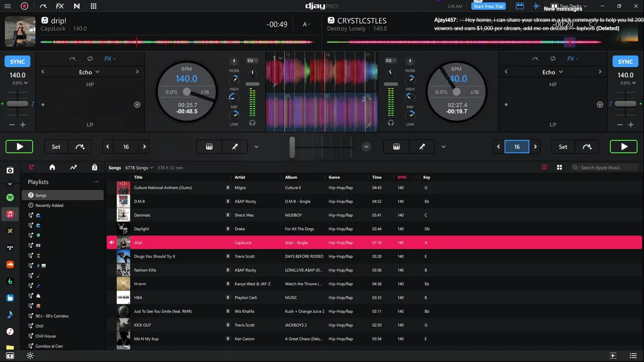Viewport: 644px width, 362px height.
Task: Toggle left deck key lock note icon
Action: (x=33, y=104)
